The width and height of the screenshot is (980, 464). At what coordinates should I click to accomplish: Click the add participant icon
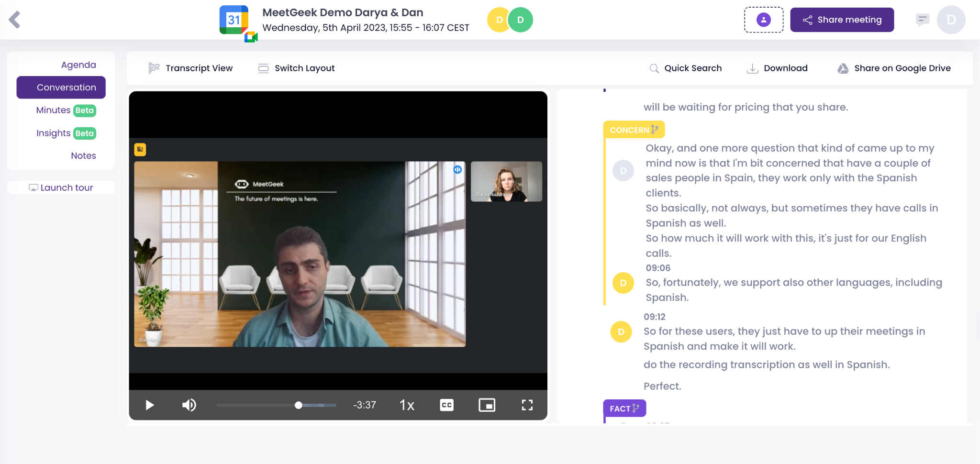(x=763, y=20)
